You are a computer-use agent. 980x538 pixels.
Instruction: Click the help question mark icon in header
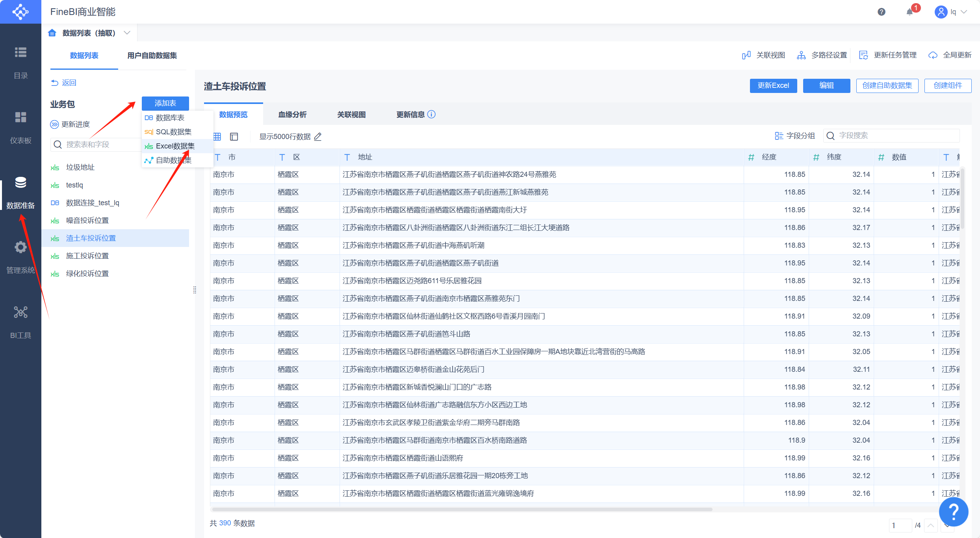(882, 12)
